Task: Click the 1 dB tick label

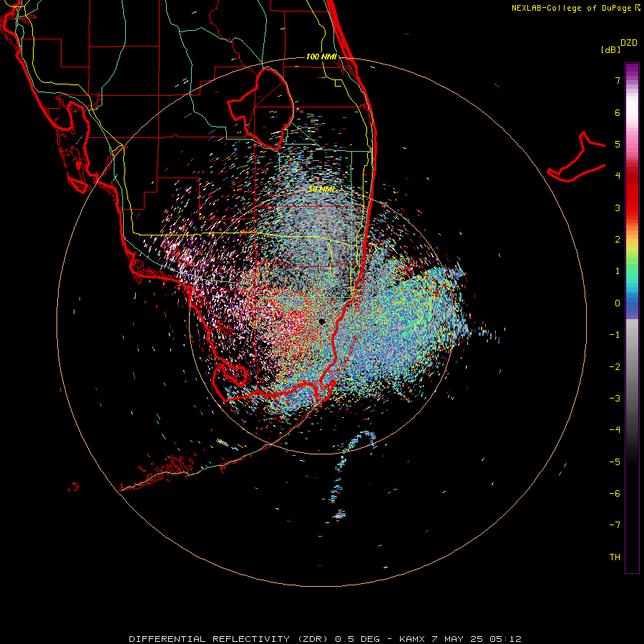Action: coord(618,271)
